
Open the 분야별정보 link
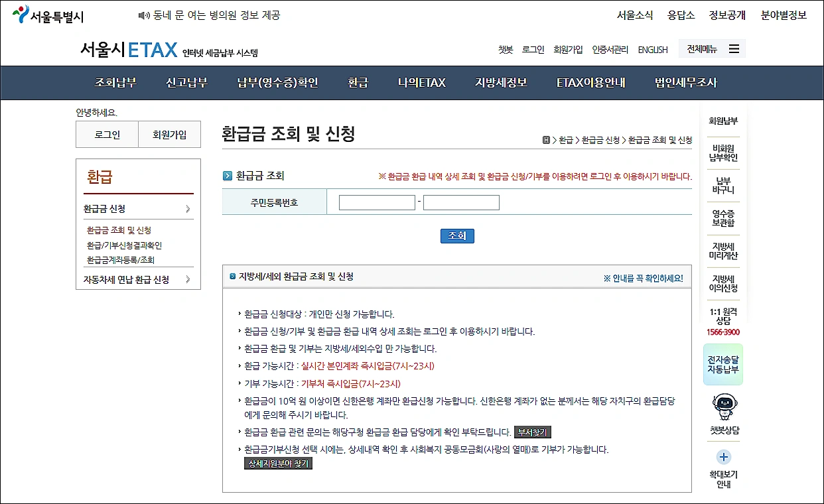click(x=784, y=15)
